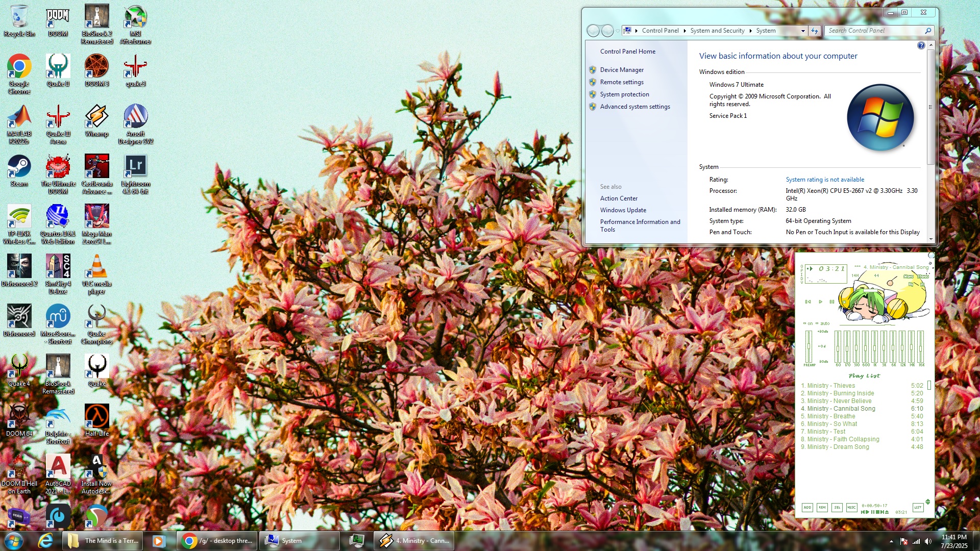Click the Control Panel breadcrumb segment
The height and width of the screenshot is (551, 980).
660,31
